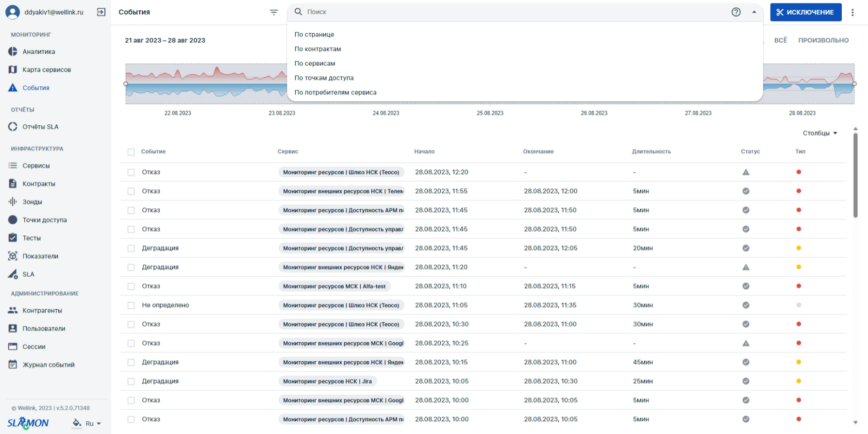The image size is (868, 434).
Task: Toggle the select-all checkbox in the table header
Action: pyautogui.click(x=131, y=152)
